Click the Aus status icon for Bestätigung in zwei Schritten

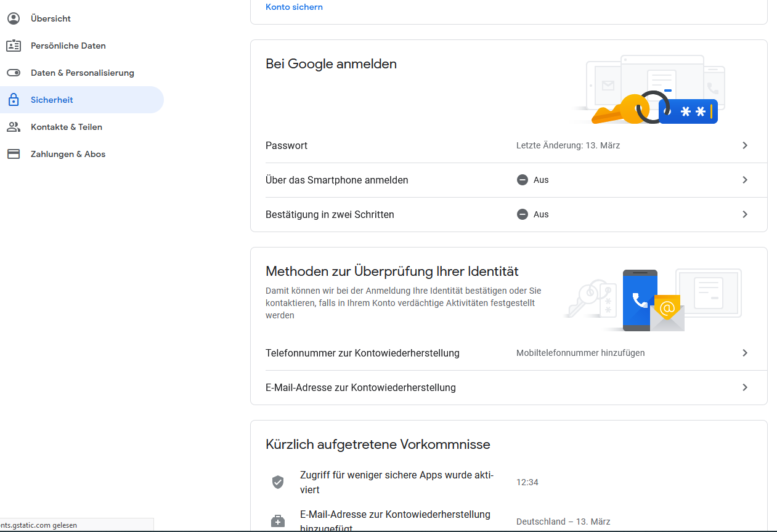[523, 214]
